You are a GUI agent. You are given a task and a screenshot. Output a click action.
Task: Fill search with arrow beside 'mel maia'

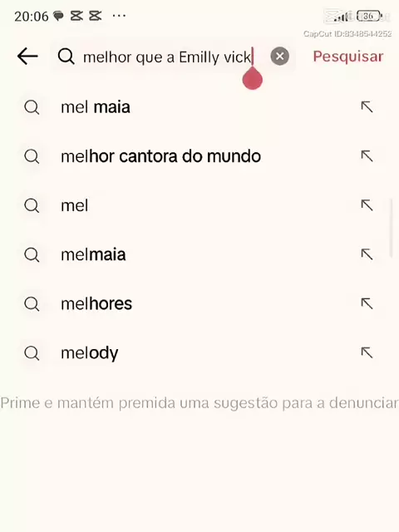pos(367,107)
